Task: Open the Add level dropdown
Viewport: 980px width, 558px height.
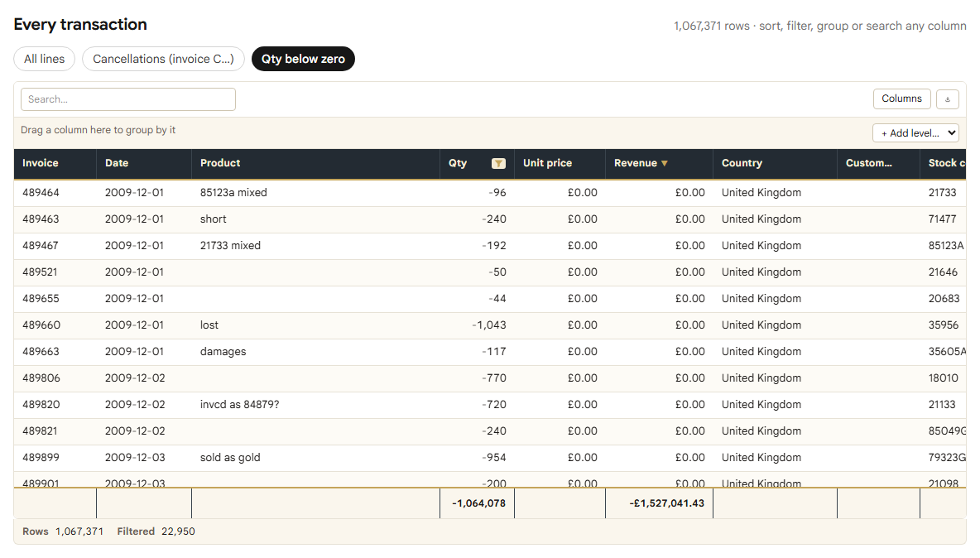Action: pos(915,133)
